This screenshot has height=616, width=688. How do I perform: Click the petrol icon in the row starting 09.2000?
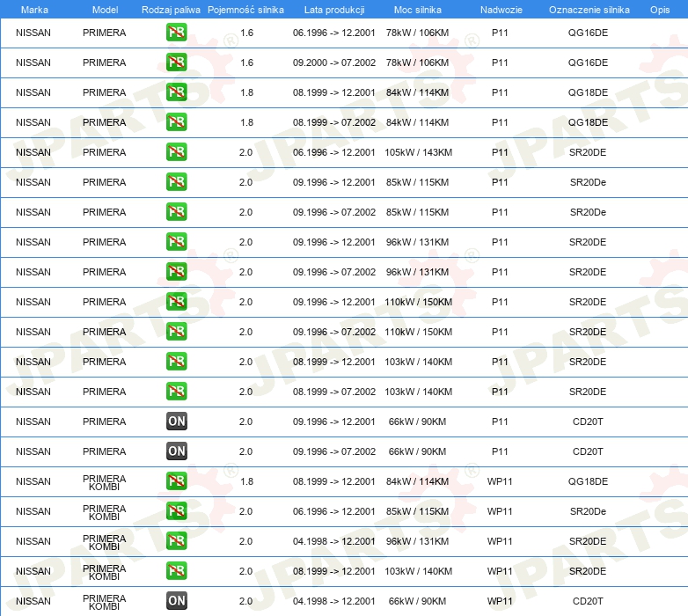click(176, 62)
